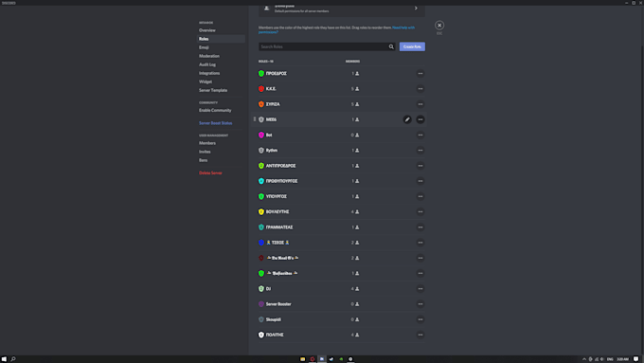644x363 pixels.
Task: Open the notification center in the system tray
Action: (635, 359)
